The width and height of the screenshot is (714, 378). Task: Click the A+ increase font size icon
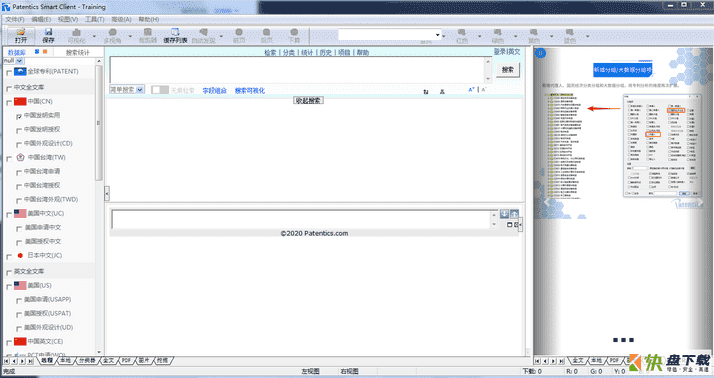click(x=471, y=90)
